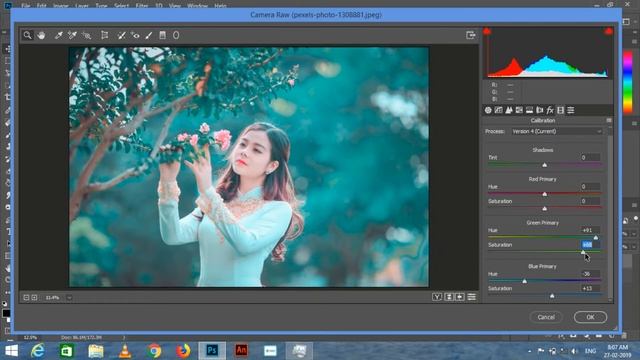The height and width of the screenshot is (360, 640).
Task: Swap before and after settings
Action: (449, 297)
